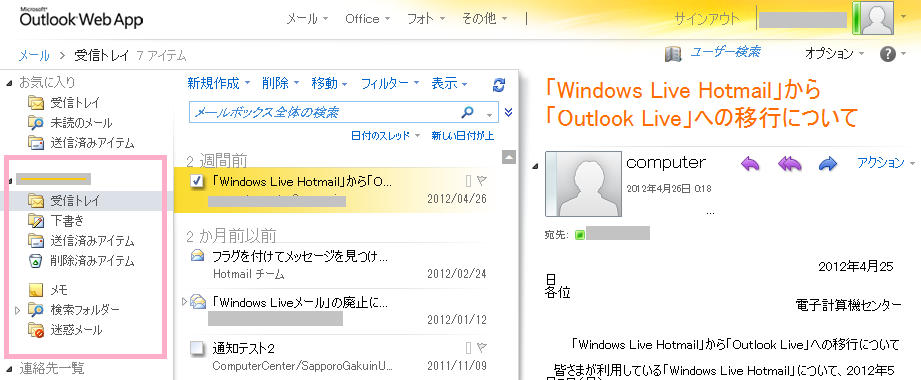Click the サインアウト link
The height and width of the screenshot is (380, 921).
click(x=707, y=19)
